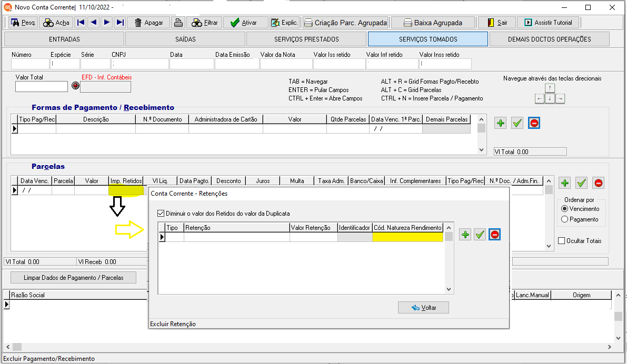Click the Voltar button in Retenções dialog
627x364 pixels.
[423, 308]
